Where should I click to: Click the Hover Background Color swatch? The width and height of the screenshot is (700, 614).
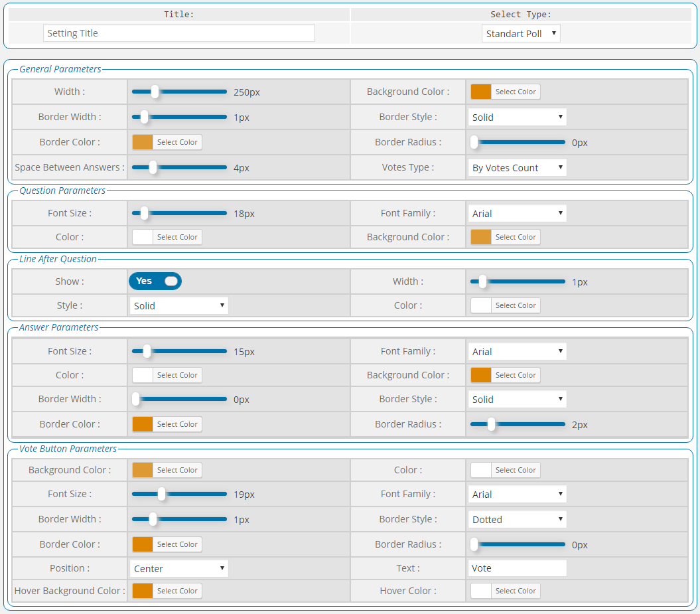click(x=143, y=591)
